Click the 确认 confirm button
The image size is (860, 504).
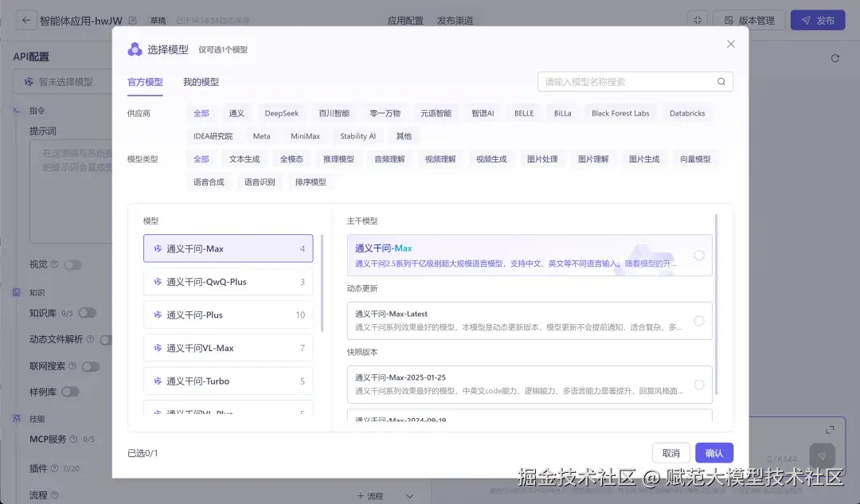pos(713,452)
